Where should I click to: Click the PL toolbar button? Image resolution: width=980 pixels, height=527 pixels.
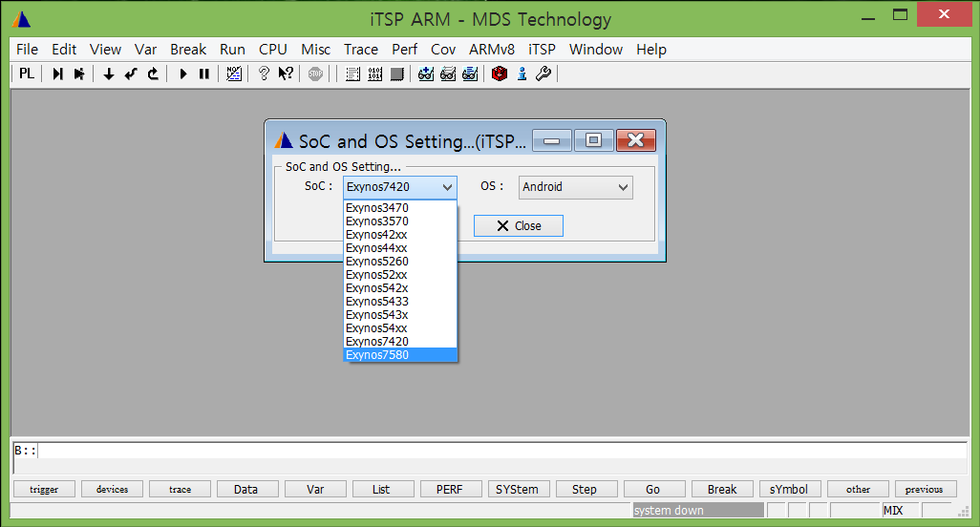pos(26,74)
